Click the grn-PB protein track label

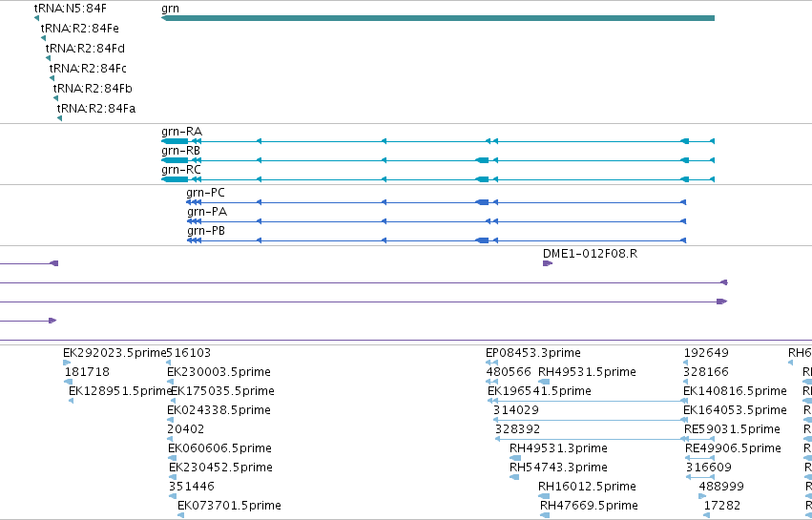(x=206, y=231)
